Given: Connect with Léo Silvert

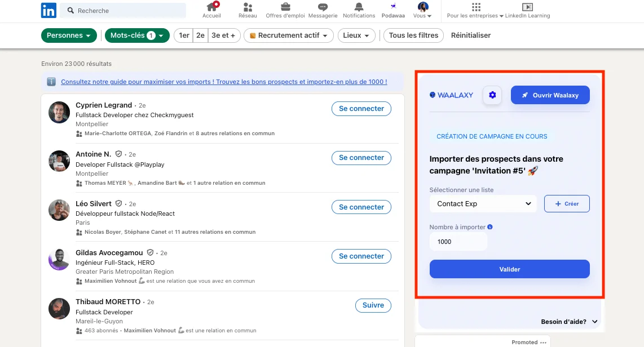Looking at the screenshot, I should tap(361, 207).
